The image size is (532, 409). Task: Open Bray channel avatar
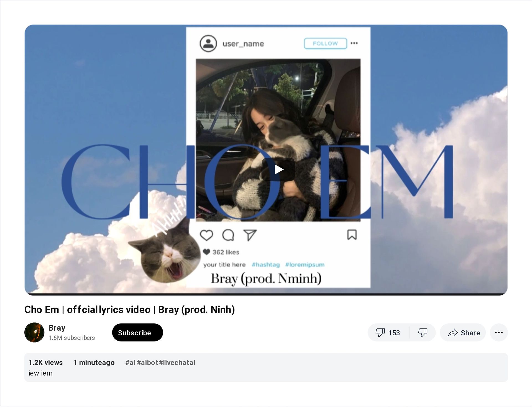[34, 333]
